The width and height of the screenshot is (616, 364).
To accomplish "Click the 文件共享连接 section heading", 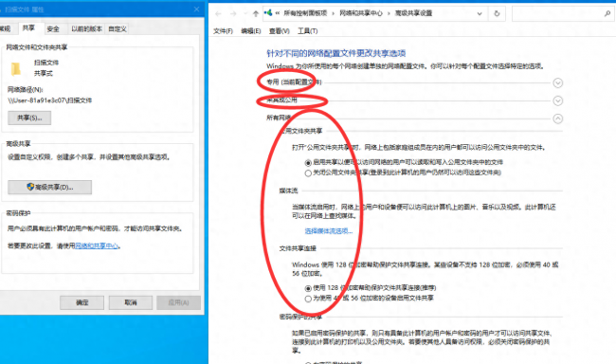I will [298, 248].
